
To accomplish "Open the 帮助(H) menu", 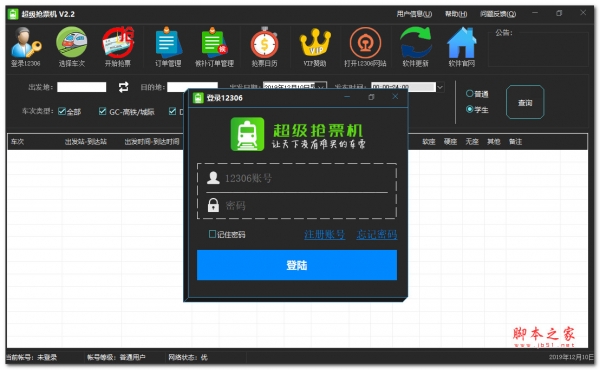I will 456,14.
